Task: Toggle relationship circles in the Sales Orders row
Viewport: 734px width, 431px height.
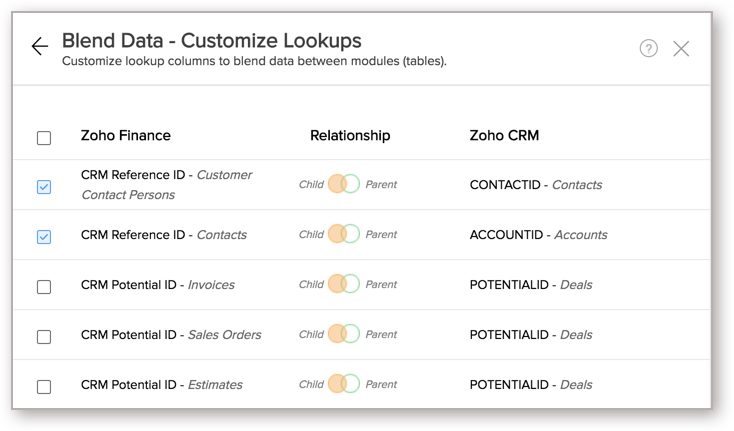Action: point(344,334)
